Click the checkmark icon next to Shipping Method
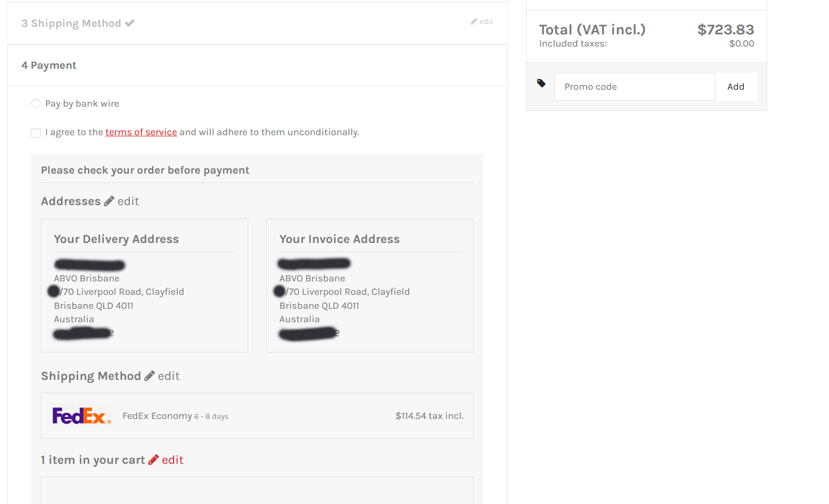The height and width of the screenshot is (504, 829). coord(129,23)
